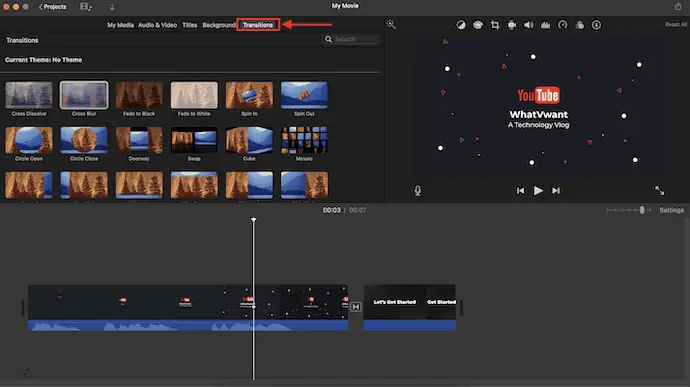Select the Circle Close transition
This screenshot has height=387, width=690.
point(84,140)
